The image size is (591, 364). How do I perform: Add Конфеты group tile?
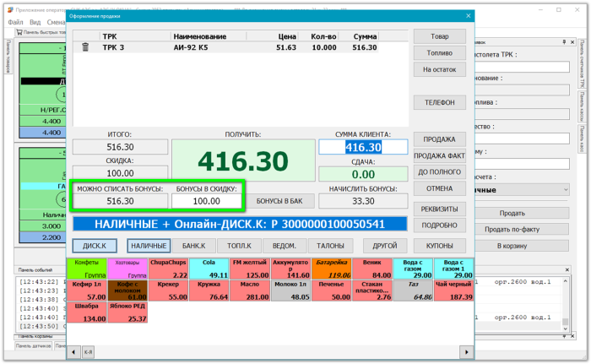tap(87, 269)
